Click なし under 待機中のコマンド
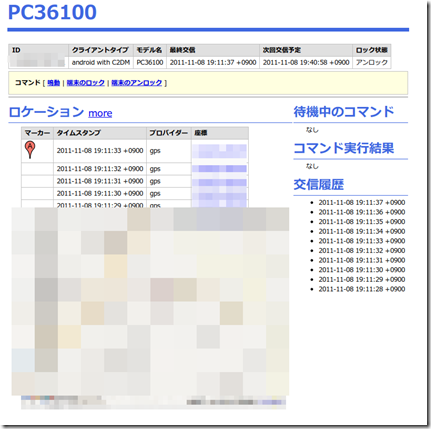 click(x=312, y=130)
